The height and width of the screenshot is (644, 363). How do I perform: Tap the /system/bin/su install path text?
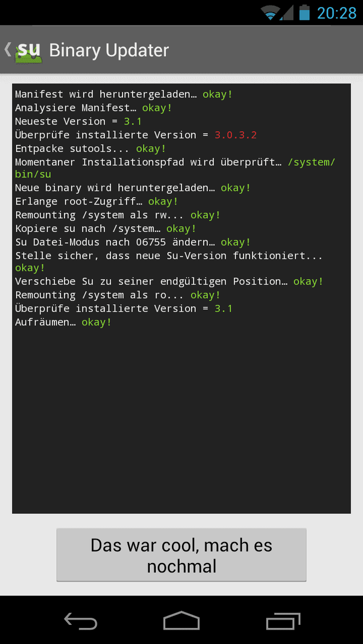tap(175, 168)
